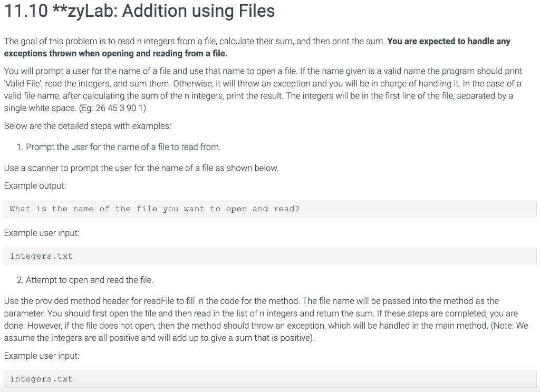This screenshot has width=540, height=392.
Task: Click the '(Eg. 26 45 3 90 1)' example text
Action: tap(113, 108)
